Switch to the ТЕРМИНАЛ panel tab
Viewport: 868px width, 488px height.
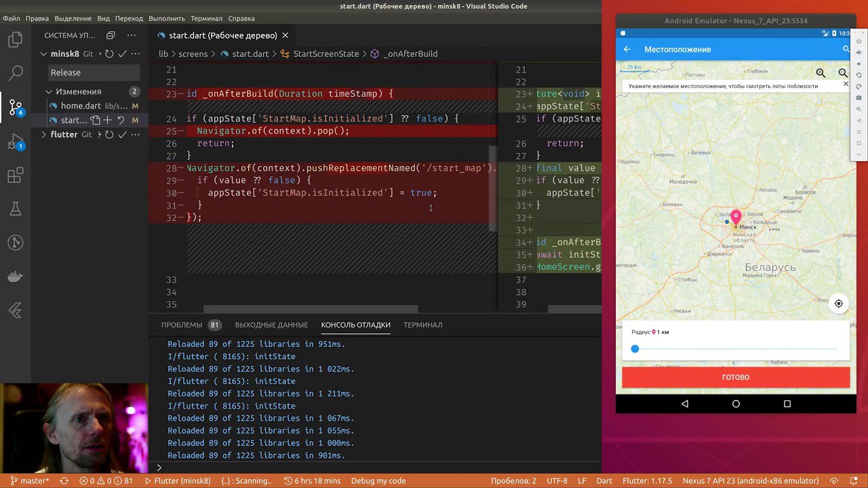coord(423,325)
